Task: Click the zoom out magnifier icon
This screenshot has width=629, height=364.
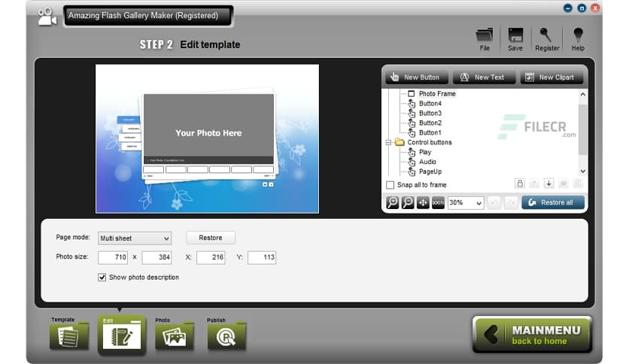Action: (408, 202)
